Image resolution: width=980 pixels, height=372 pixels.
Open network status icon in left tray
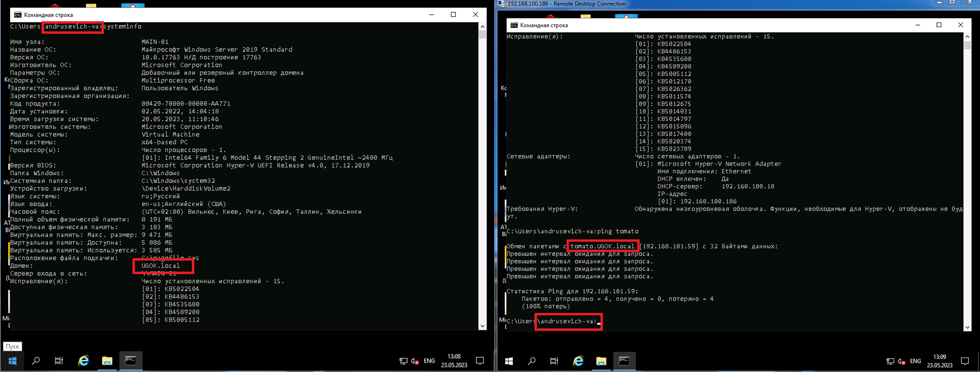pos(403,361)
